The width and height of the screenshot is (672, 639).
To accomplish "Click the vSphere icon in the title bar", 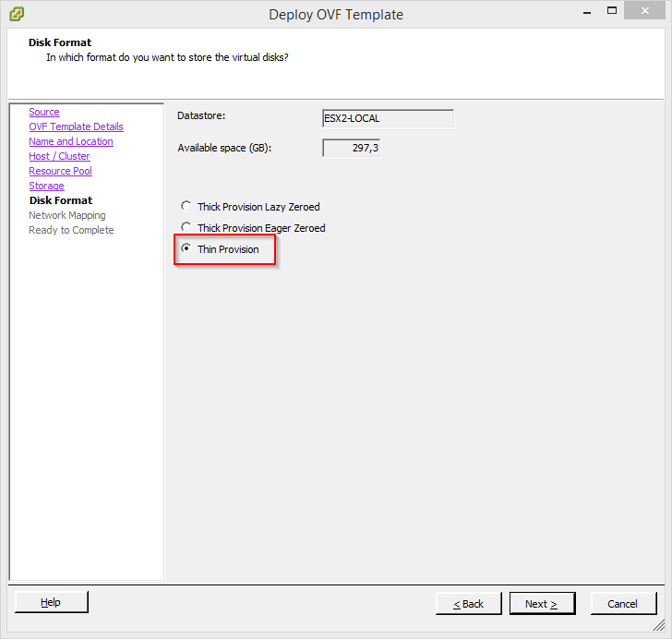I will pyautogui.click(x=16, y=14).
